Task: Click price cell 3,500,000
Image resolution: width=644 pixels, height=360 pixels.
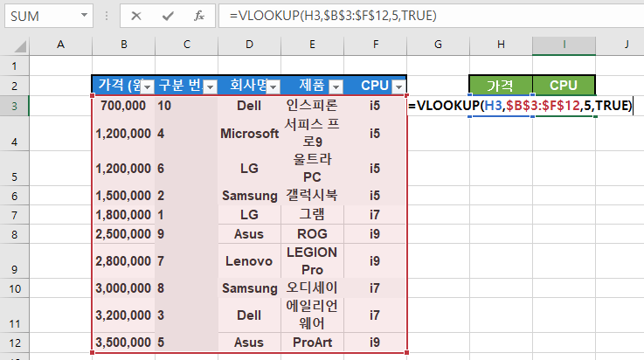Action: click(x=123, y=343)
